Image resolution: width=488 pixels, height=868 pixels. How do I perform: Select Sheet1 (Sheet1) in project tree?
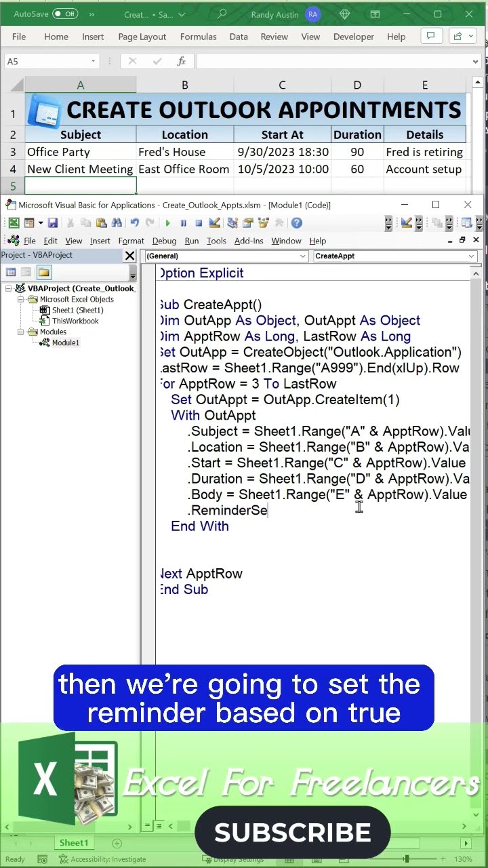coord(77,310)
